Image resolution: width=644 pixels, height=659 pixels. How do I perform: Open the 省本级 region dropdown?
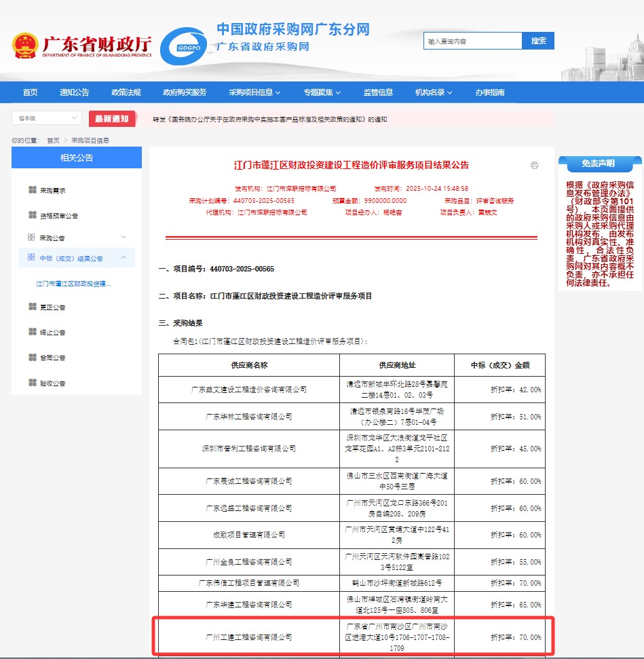47,118
